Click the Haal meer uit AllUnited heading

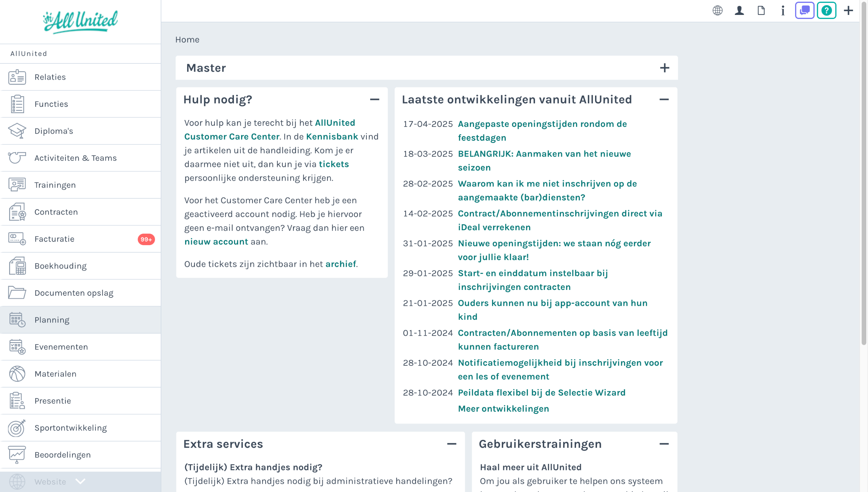pos(531,467)
